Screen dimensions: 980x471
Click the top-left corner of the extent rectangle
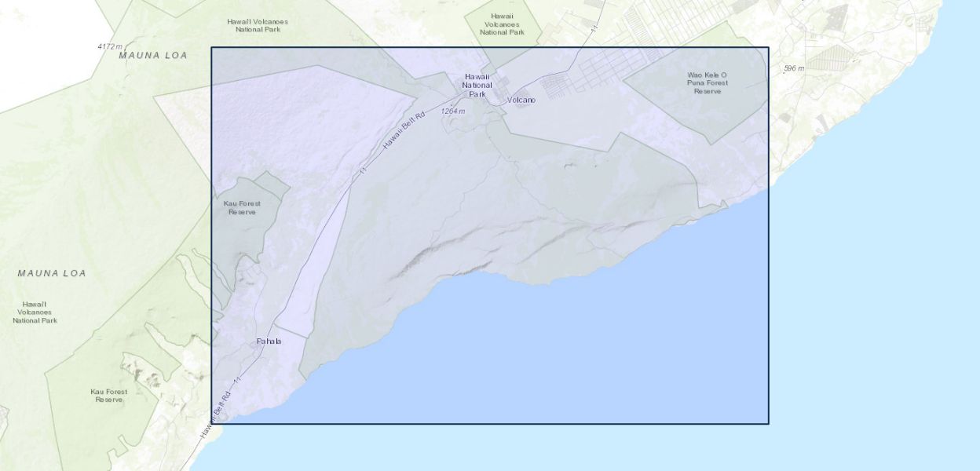pos(211,48)
